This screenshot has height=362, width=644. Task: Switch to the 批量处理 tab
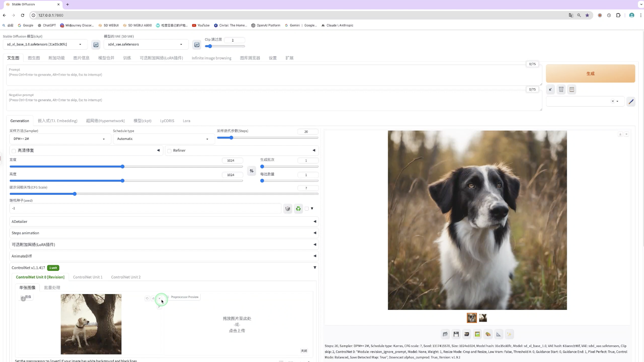point(52,288)
